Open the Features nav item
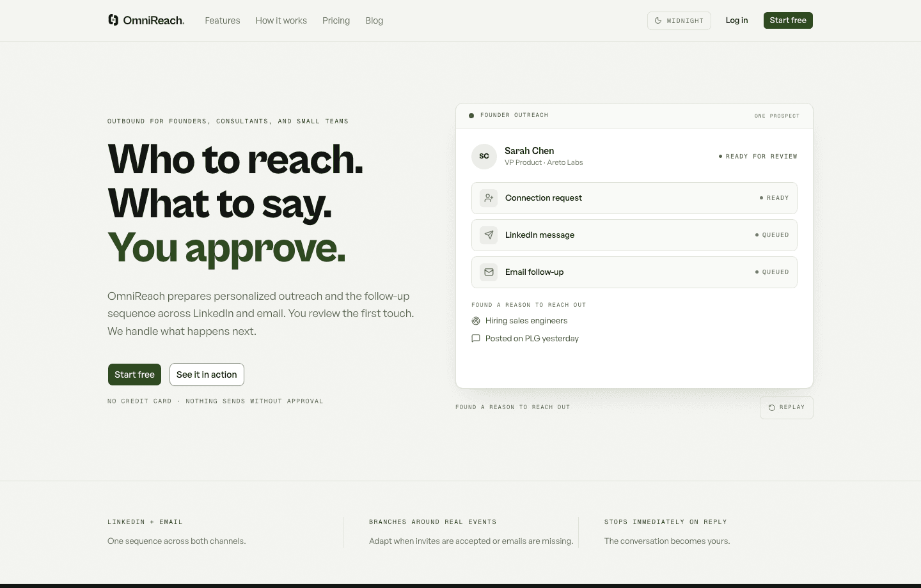 click(x=223, y=20)
